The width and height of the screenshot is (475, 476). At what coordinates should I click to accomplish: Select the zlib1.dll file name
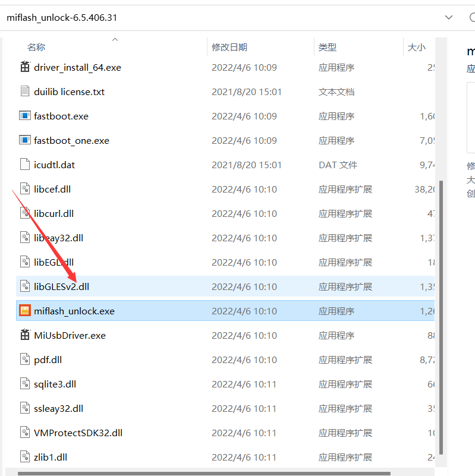[x=51, y=457]
